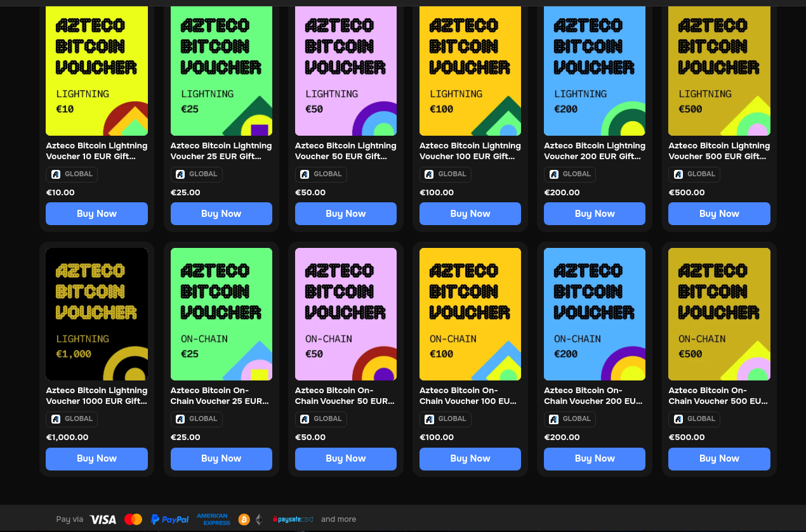Click Buy Now for the 500 EUR On-Chain voucher
Screen dimensions: 806x532
719,458
